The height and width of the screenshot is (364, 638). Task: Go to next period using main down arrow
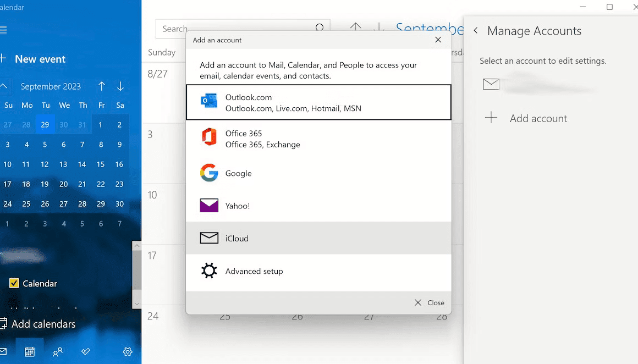(x=379, y=27)
